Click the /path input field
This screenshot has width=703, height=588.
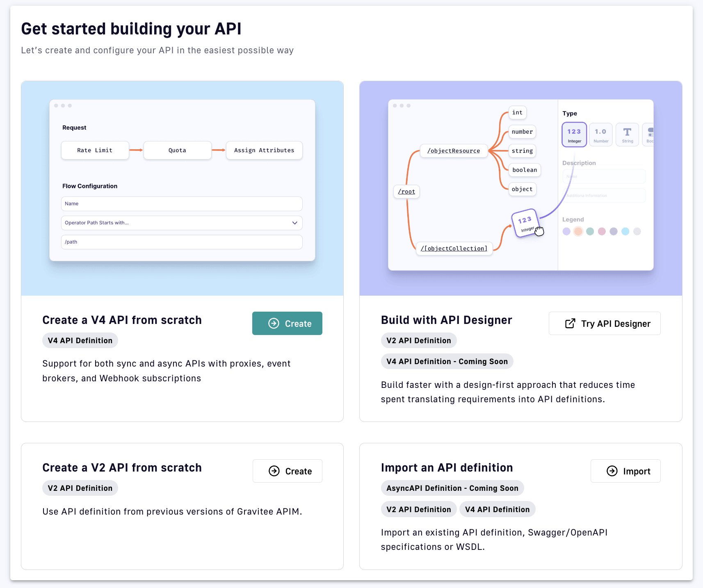pos(182,242)
